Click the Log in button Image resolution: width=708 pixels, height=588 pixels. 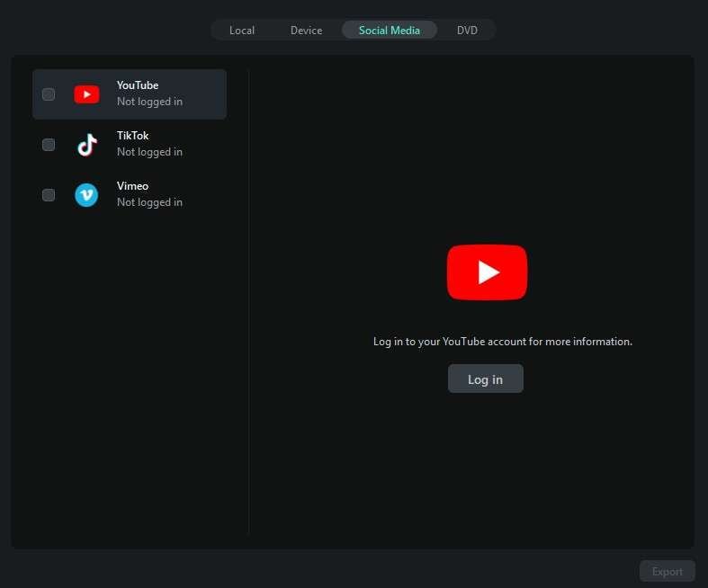(486, 379)
